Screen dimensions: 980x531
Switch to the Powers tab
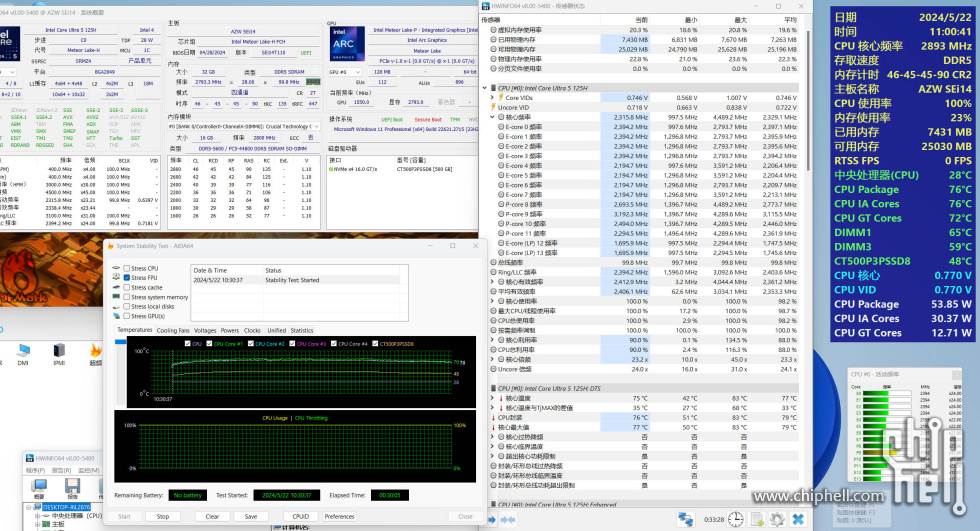(x=230, y=330)
